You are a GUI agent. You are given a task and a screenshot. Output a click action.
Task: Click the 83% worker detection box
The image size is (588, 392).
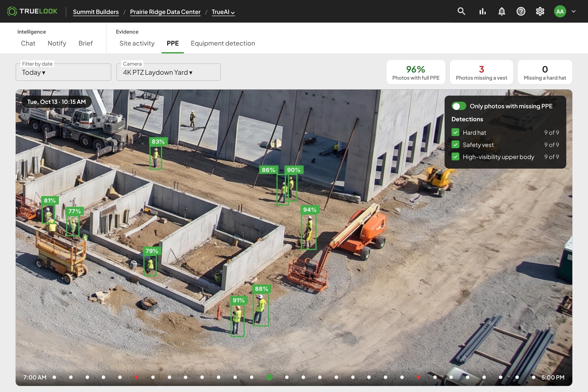156,158
